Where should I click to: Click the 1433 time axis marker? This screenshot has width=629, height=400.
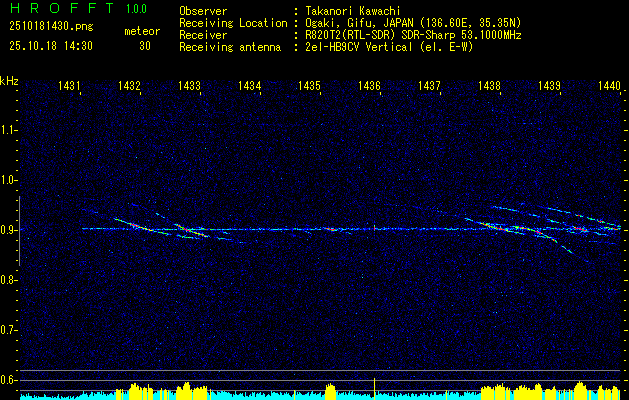pos(189,85)
